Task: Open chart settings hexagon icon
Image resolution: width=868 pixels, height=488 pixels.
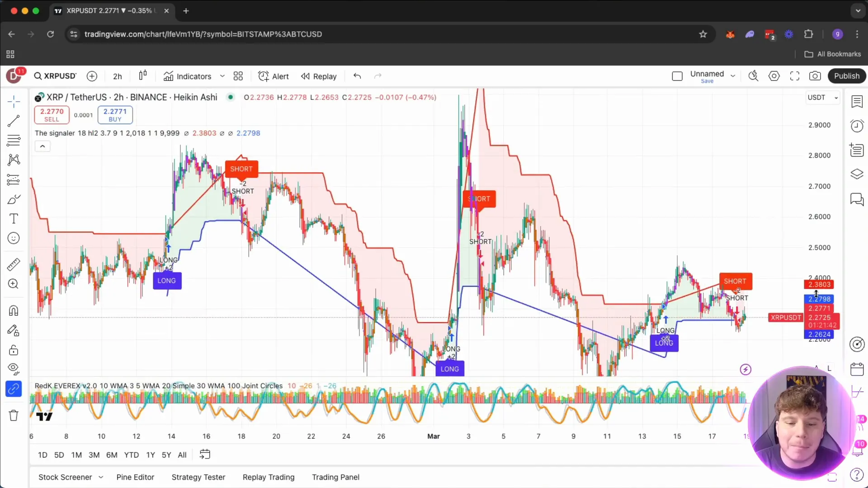Action: click(x=774, y=76)
